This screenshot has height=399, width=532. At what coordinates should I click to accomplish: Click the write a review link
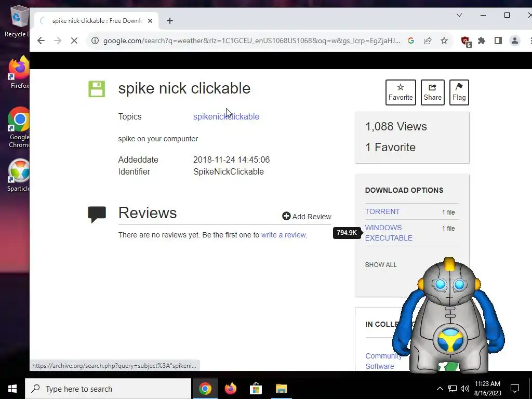283,235
